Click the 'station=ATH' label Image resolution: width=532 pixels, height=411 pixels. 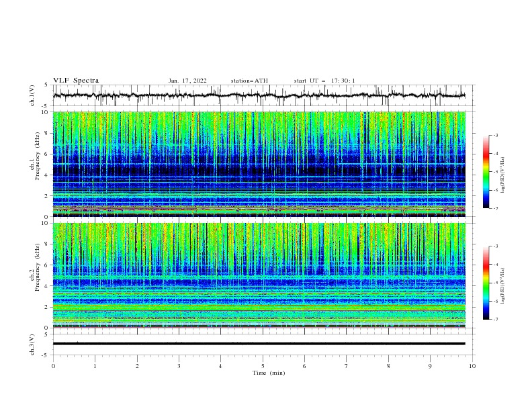coord(249,81)
